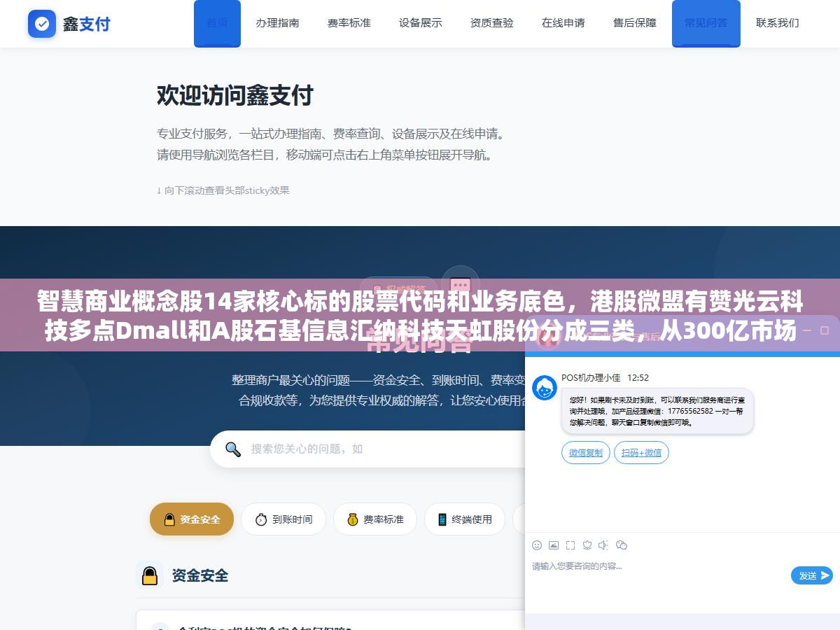This screenshot has height=630, width=840.
Task: Switch to the 费率标准 money-bag category pill
Action: click(375, 519)
